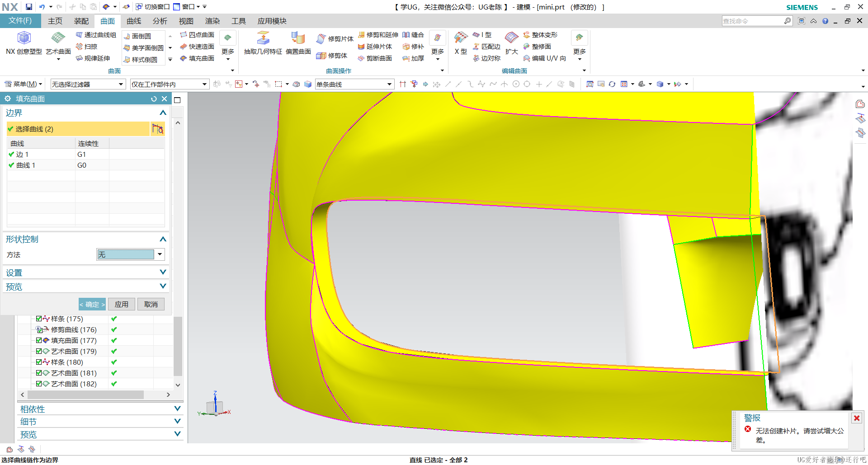
Task: Expand the 设置 section
Action: pyautogui.click(x=163, y=272)
